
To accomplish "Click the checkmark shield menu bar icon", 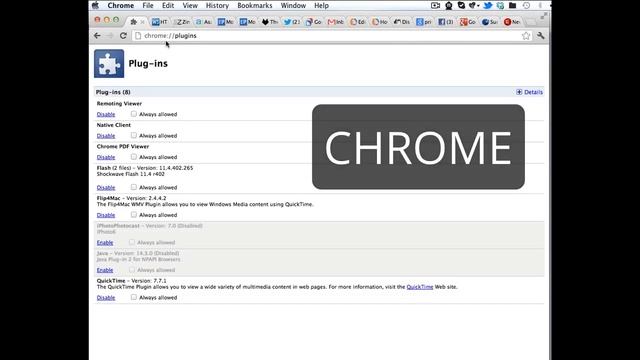I will (x=461, y=5).
